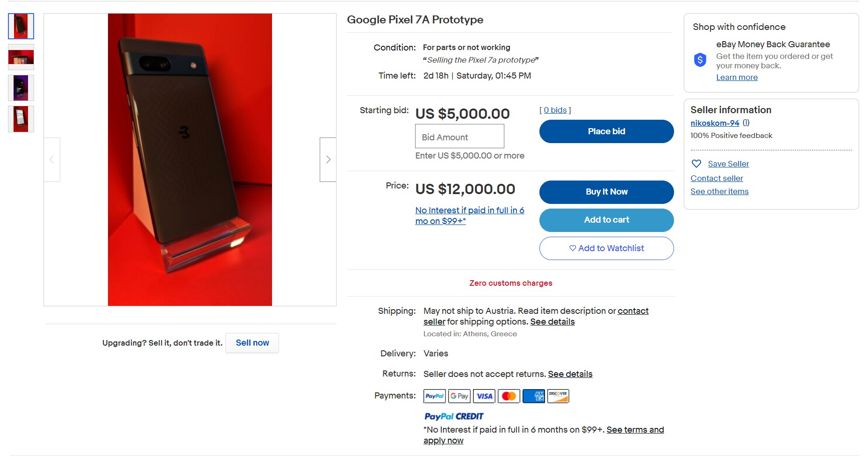This screenshot has height=456, width=868.
Task: Add the item to cart
Action: click(x=606, y=220)
